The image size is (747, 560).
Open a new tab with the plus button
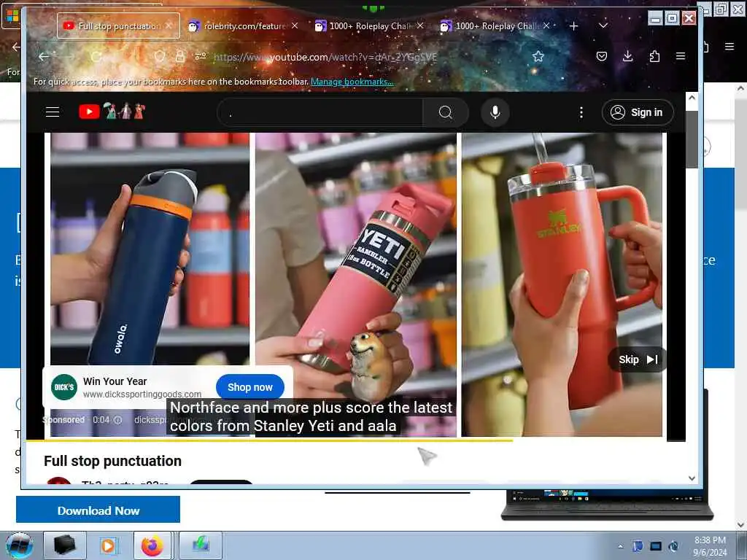coord(573,26)
